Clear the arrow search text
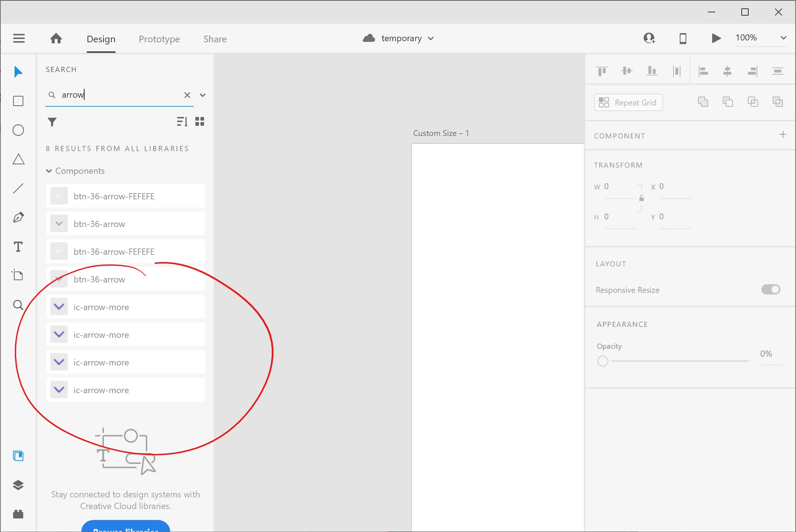 pyautogui.click(x=187, y=95)
